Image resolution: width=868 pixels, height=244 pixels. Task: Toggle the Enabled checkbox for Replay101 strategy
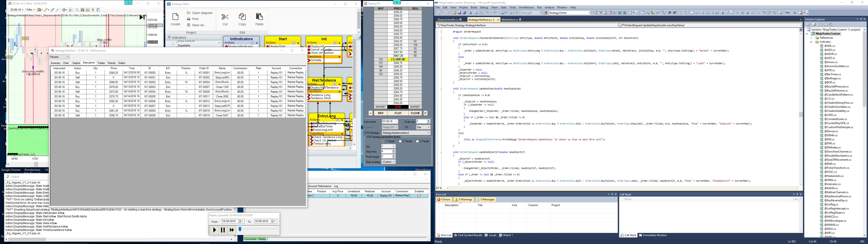click(419, 195)
